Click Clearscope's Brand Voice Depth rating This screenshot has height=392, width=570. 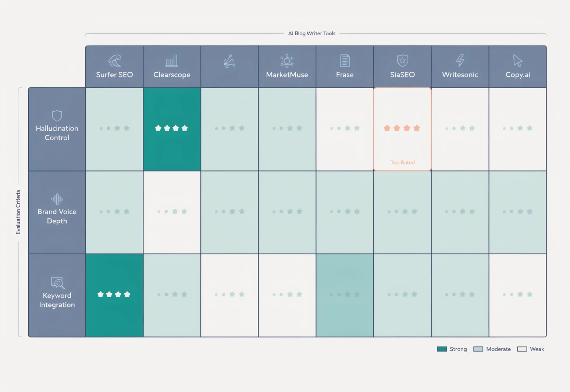[x=172, y=212]
